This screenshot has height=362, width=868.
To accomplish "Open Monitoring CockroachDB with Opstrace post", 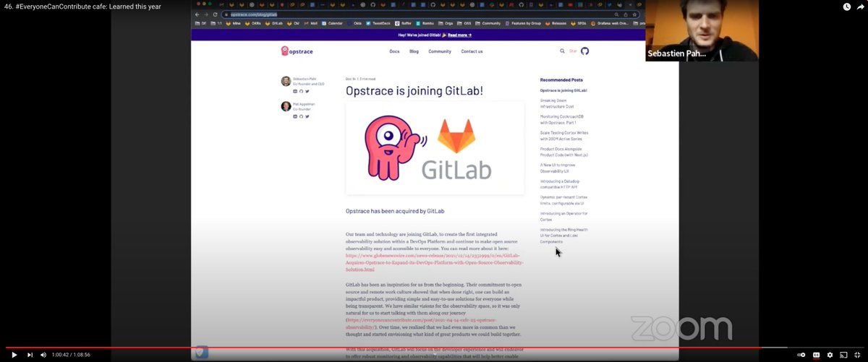I will pos(562,119).
